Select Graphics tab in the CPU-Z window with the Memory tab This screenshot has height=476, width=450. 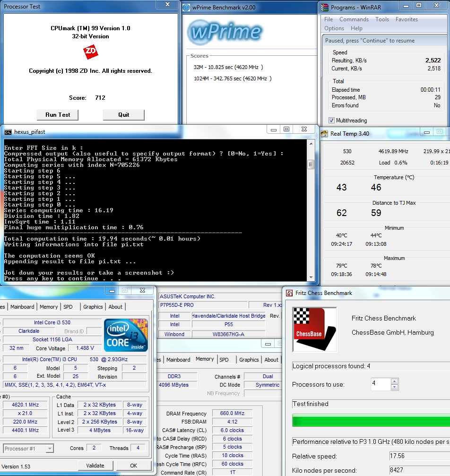tap(249, 360)
